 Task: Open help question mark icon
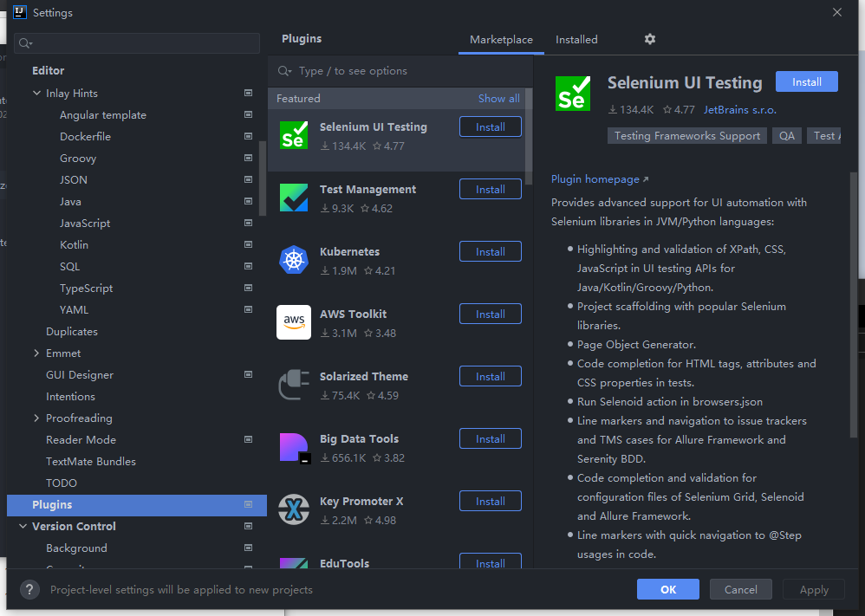(x=29, y=589)
